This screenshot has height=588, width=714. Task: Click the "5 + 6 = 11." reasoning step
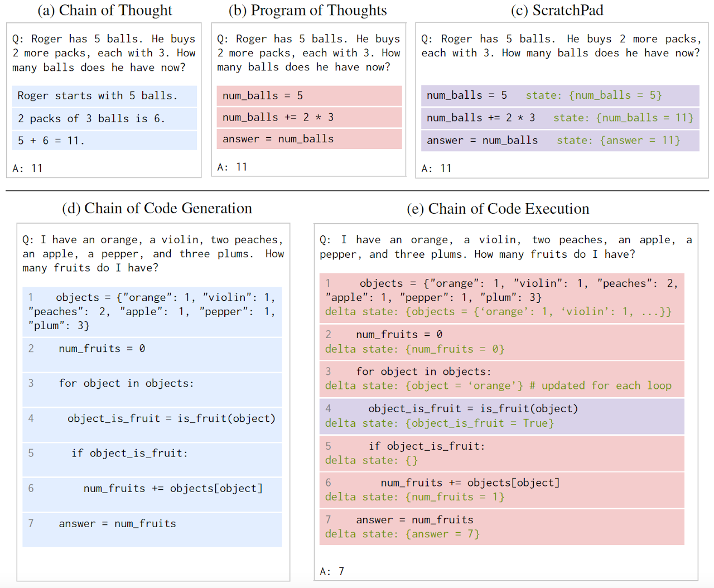(x=51, y=141)
